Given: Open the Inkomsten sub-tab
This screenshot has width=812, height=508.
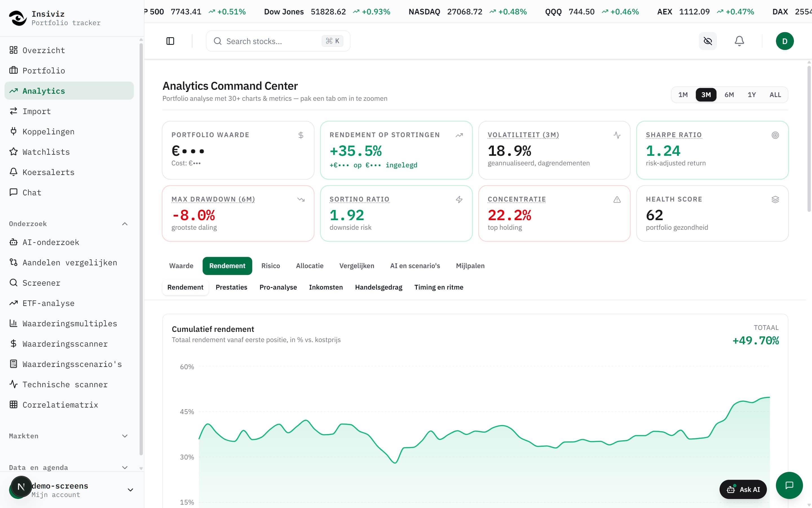Looking at the screenshot, I should point(326,287).
